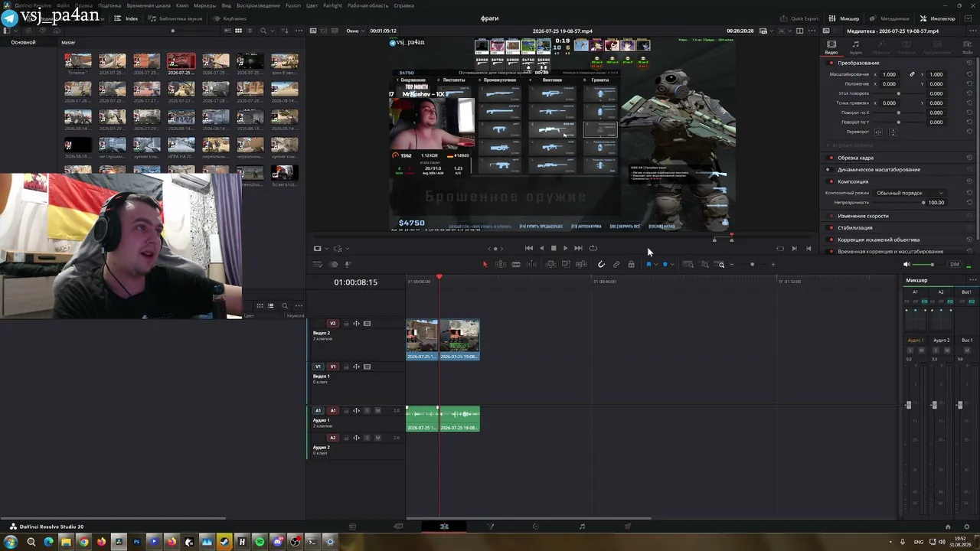Open the Файл tab in Inspector
980x551 pixels.
click(968, 47)
